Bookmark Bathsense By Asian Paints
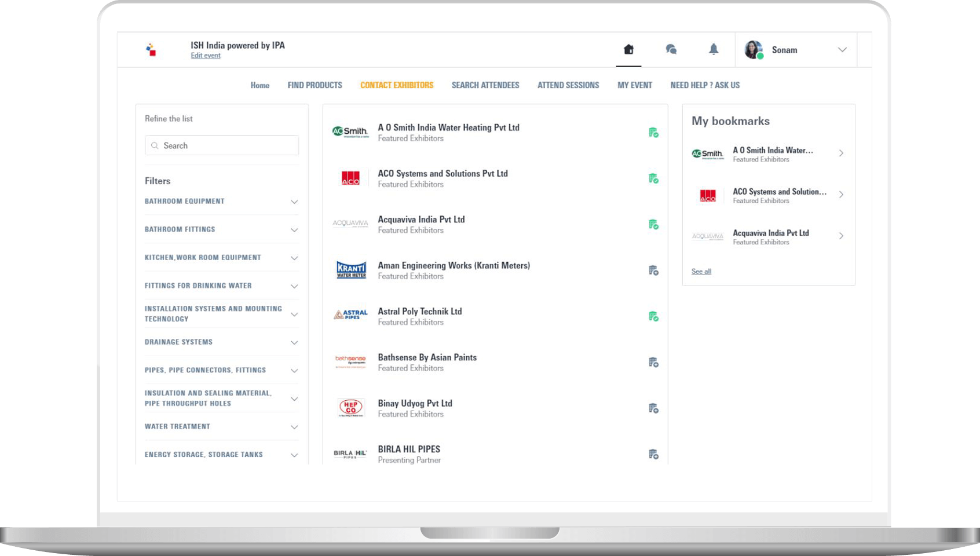 pos(653,363)
